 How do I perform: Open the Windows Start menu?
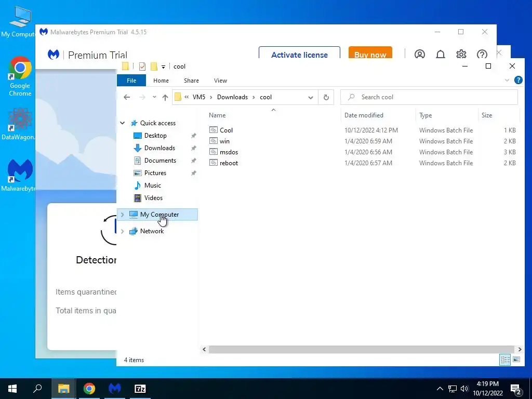pos(12,389)
